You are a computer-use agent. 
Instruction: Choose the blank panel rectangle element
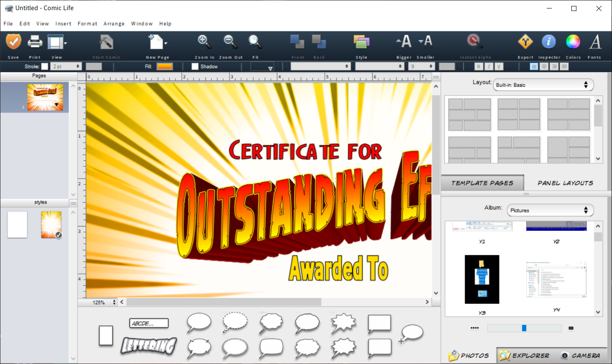[x=106, y=336]
